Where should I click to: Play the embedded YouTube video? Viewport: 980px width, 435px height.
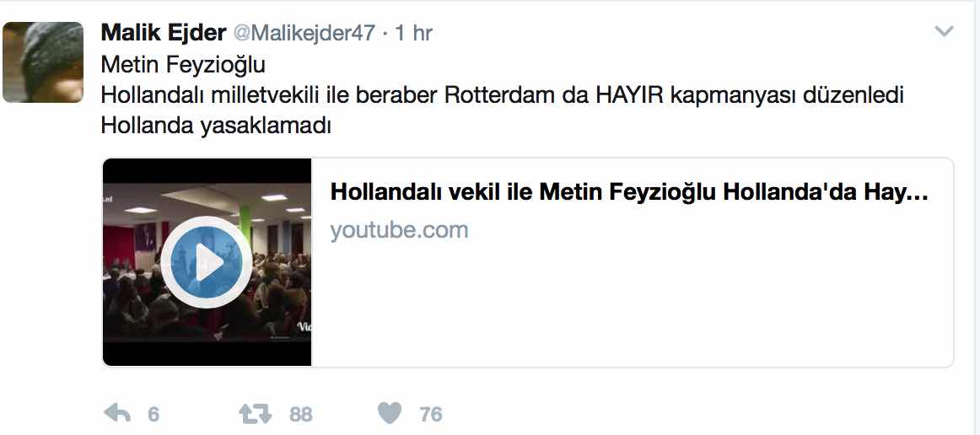click(x=207, y=262)
